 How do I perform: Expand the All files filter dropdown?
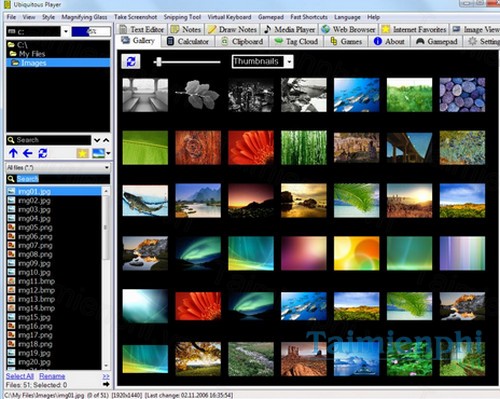(x=107, y=167)
